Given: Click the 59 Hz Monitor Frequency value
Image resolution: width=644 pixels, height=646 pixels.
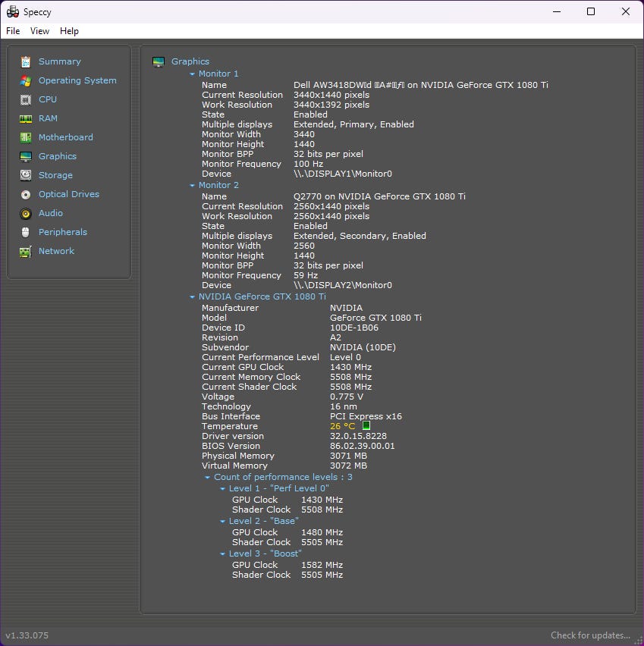Looking at the screenshot, I should (306, 275).
